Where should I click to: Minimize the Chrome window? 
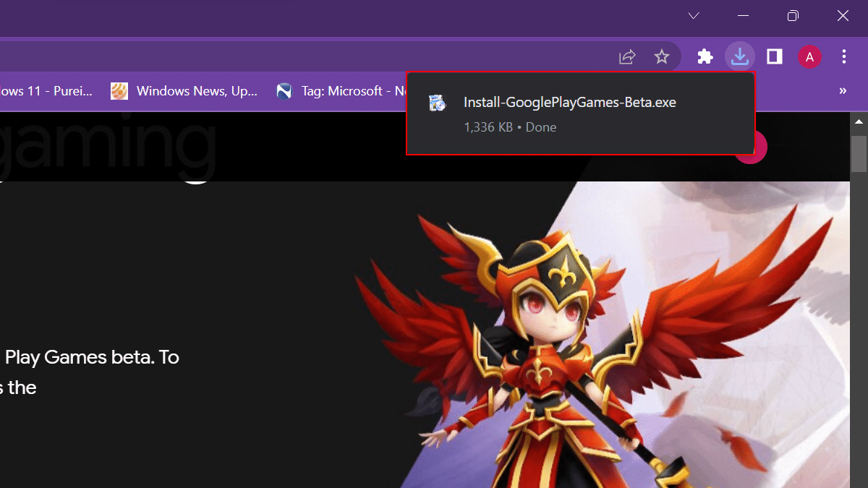pos(743,15)
